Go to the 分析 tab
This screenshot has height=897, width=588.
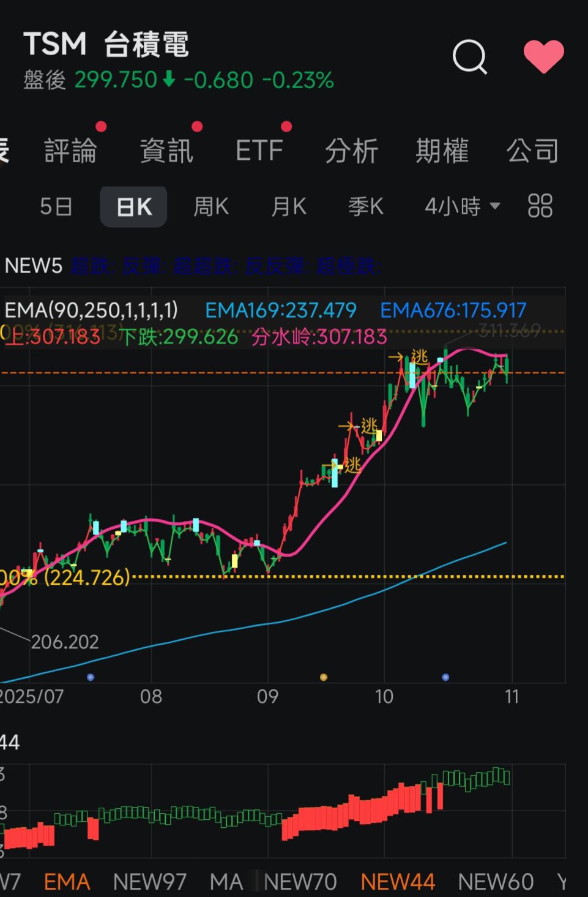click(x=351, y=151)
